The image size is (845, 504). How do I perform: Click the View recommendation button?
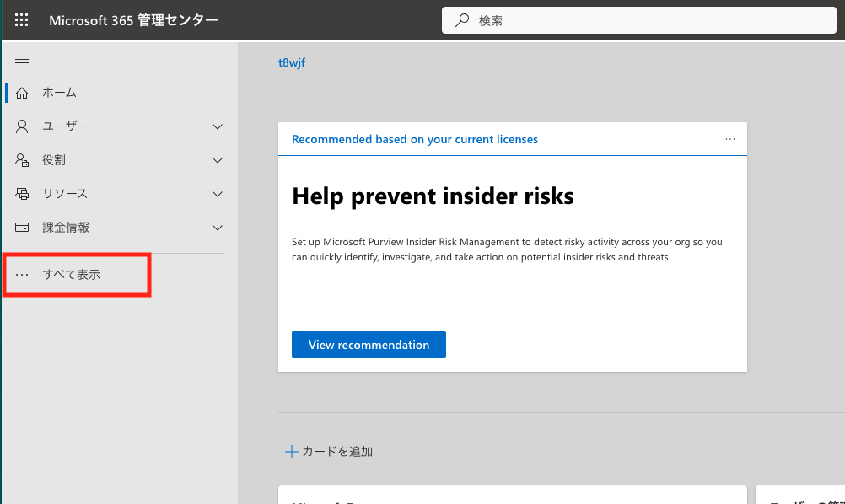click(x=369, y=345)
